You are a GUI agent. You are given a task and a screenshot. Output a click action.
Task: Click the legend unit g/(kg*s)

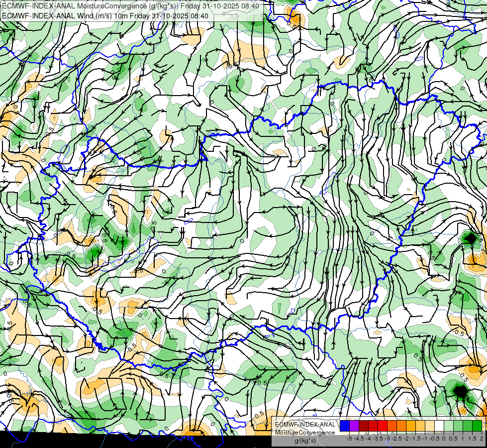point(305,441)
